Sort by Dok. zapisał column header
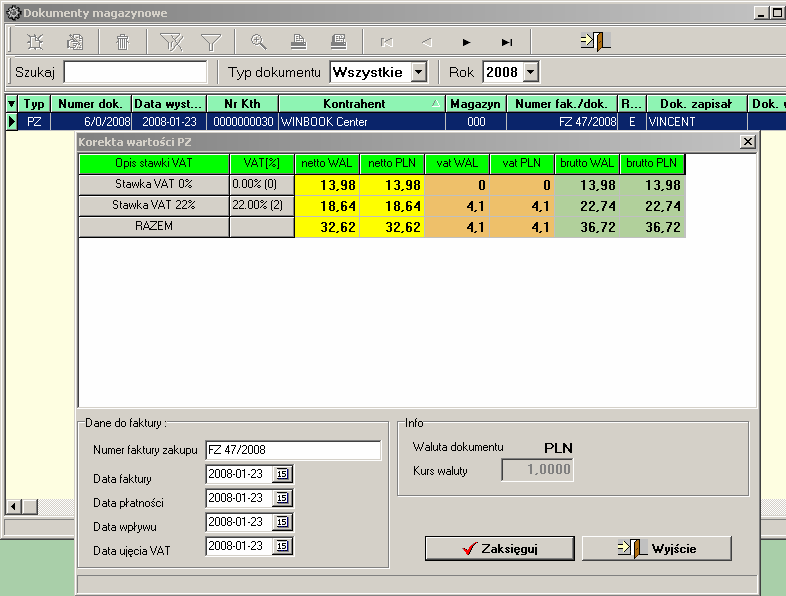786x596 pixels. click(697, 104)
